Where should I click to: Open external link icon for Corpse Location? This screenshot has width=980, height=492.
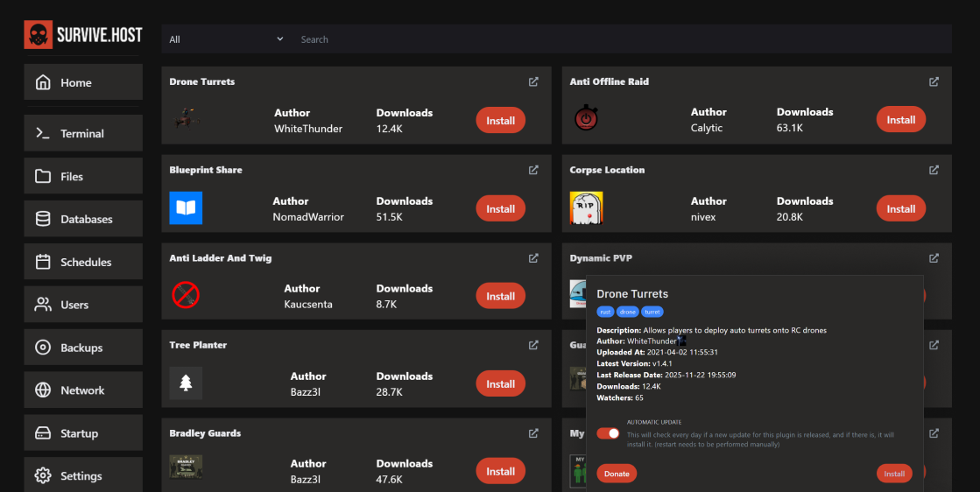click(934, 170)
